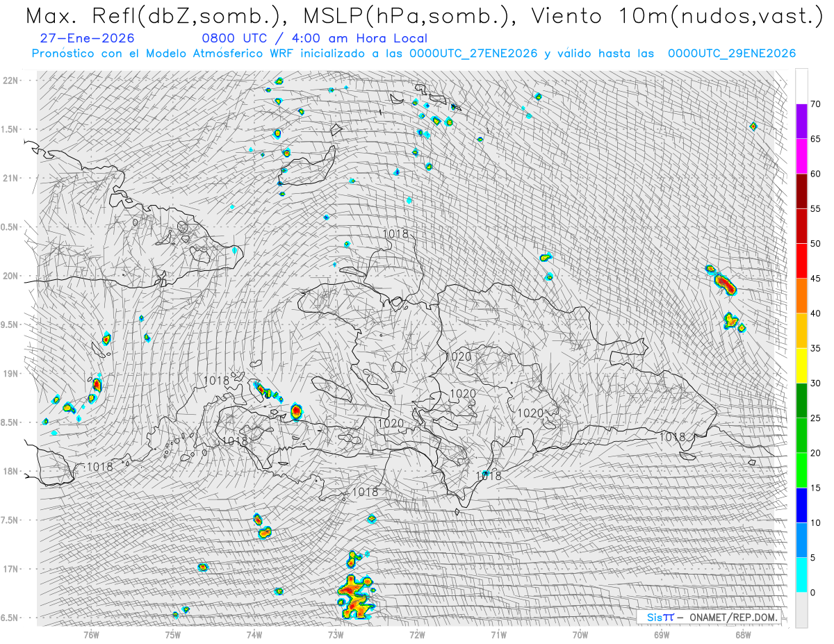Click the "22N" latitude axis label
Screen dimensions: 834x644
coord(12,81)
